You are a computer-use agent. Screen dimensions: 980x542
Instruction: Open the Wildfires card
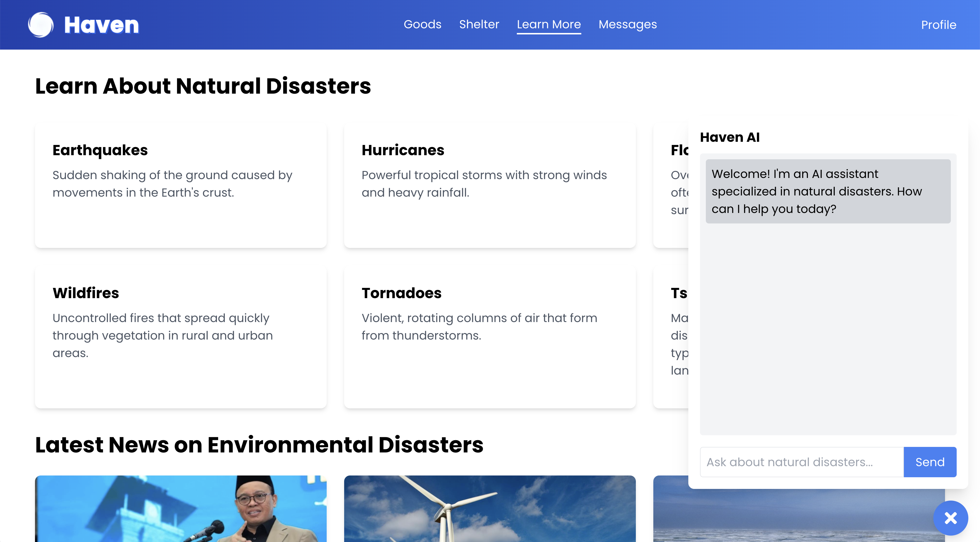(181, 337)
